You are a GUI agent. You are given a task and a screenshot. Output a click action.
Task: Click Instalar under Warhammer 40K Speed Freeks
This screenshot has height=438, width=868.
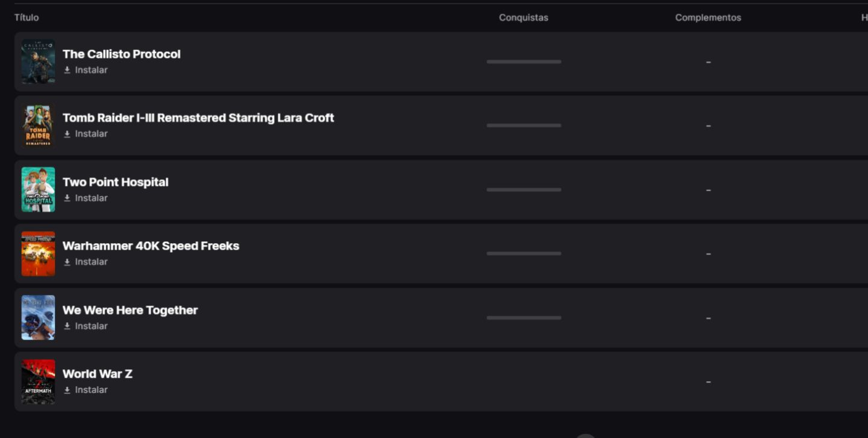pos(91,262)
